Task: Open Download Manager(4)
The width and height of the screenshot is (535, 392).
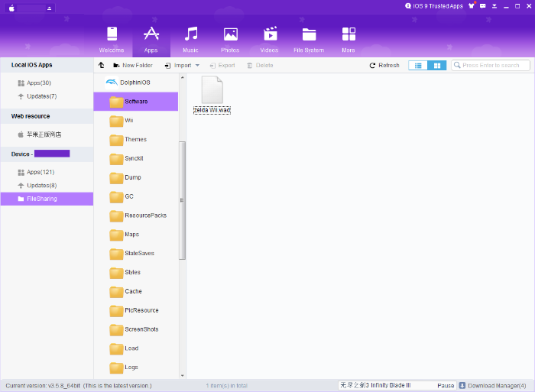Action: click(493, 386)
